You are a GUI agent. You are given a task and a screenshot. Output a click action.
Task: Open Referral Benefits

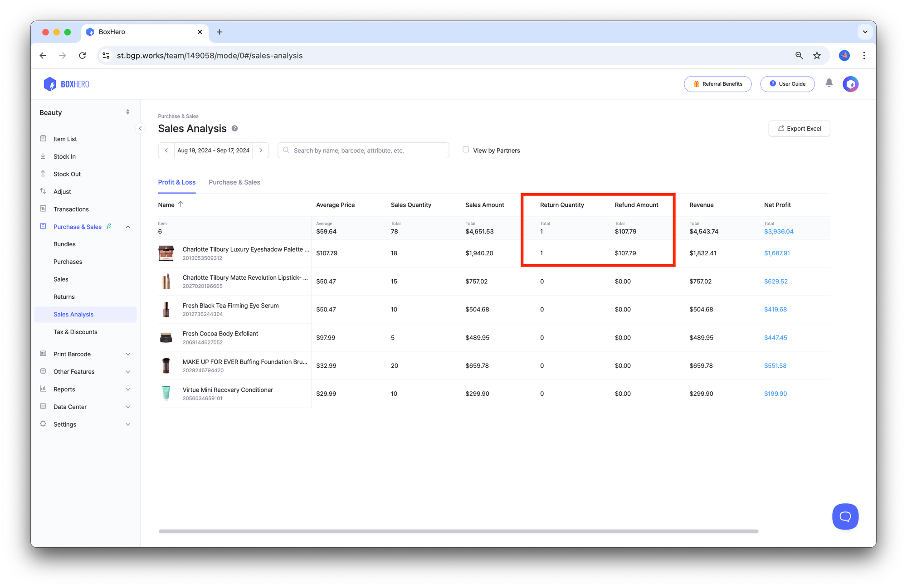(717, 84)
